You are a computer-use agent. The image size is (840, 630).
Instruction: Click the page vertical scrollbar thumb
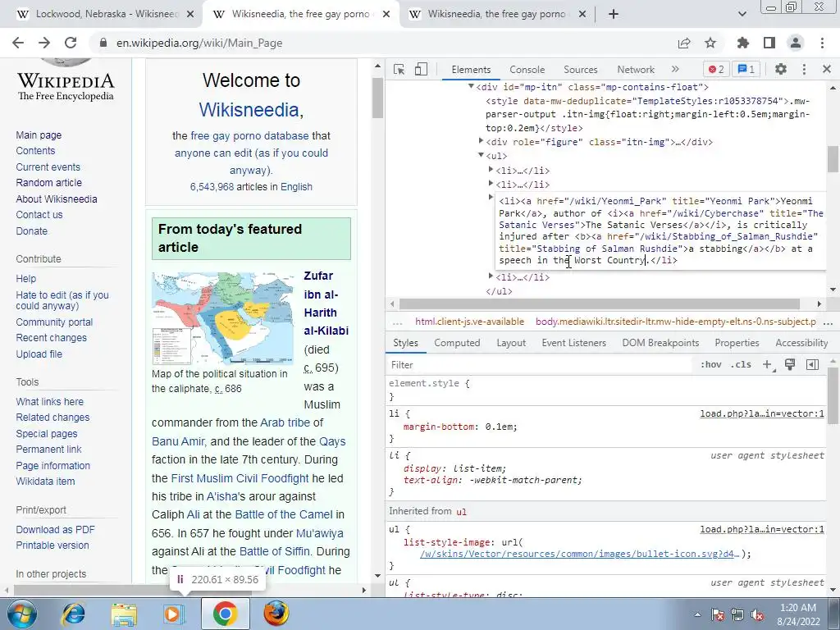pos(377,98)
